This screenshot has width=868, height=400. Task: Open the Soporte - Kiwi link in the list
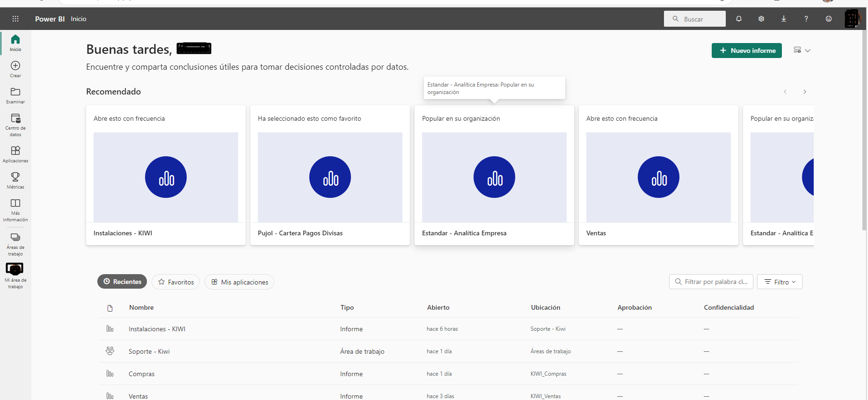coord(149,351)
